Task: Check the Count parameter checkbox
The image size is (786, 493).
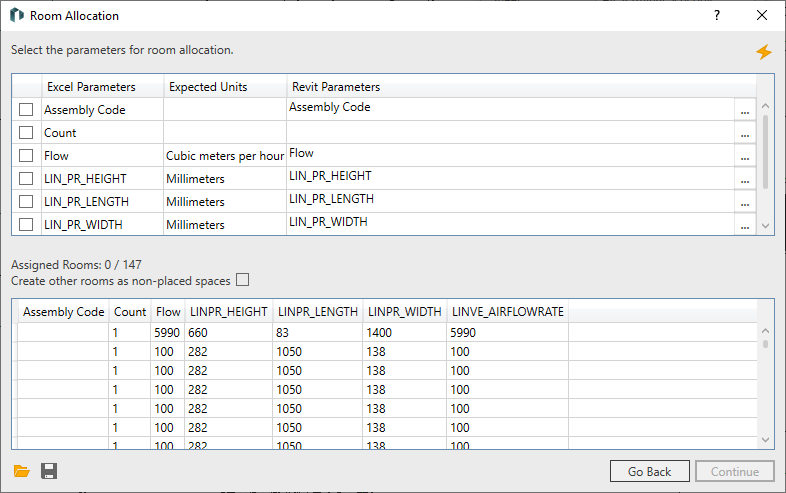Action: (x=26, y=132)
